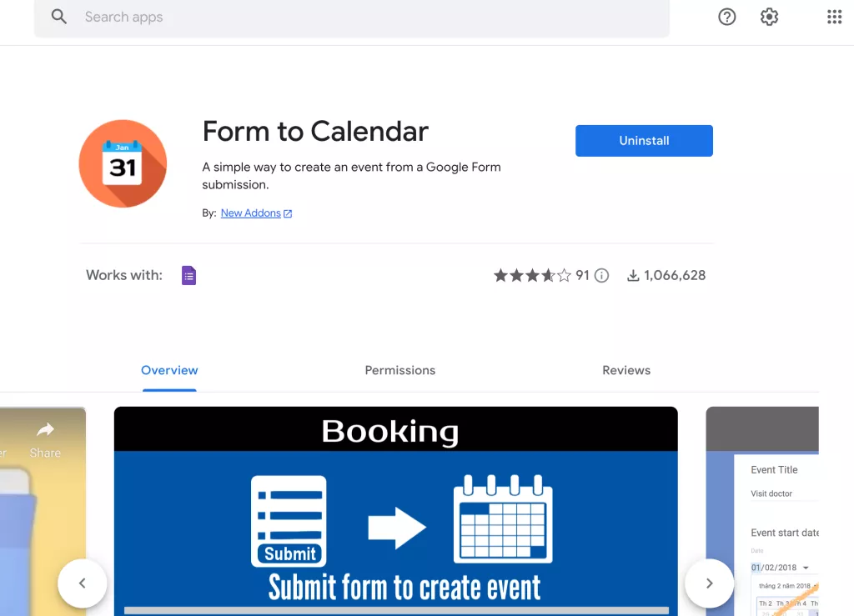The image size is (854, 616).
Task: Click the previous carousel arrow
Action: tap(82, 583)
